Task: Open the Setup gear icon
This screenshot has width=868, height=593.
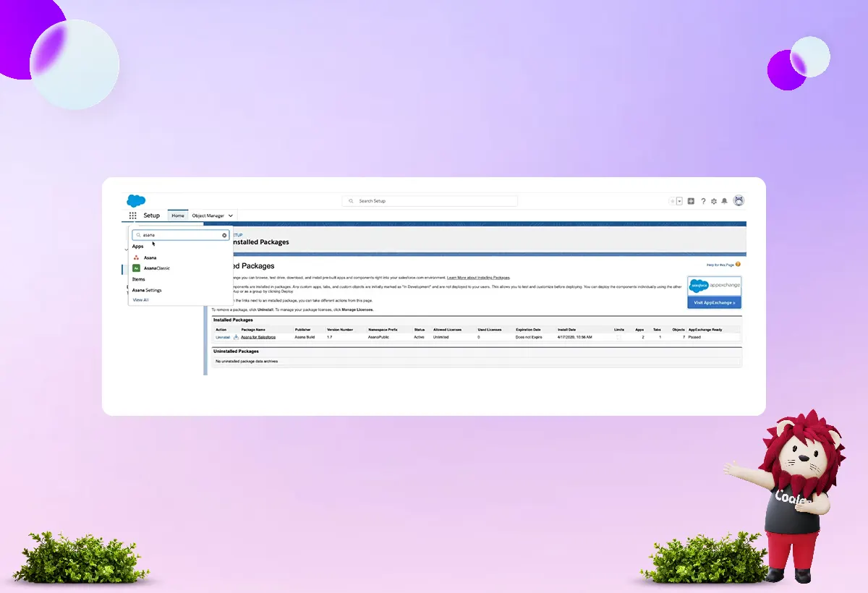Action: tap(714, 201)
